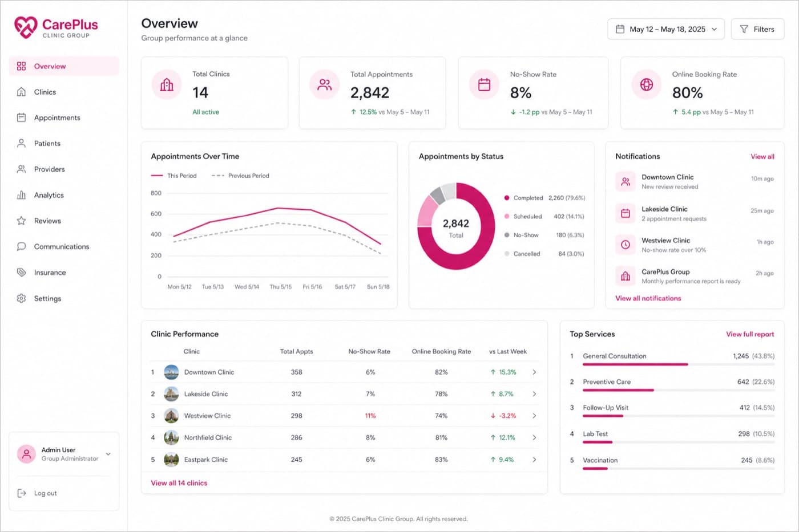Screen dimensions: 799x532
Task: Click the Lab Test service label
Action: pyautogui.click(x=595, y=434)
